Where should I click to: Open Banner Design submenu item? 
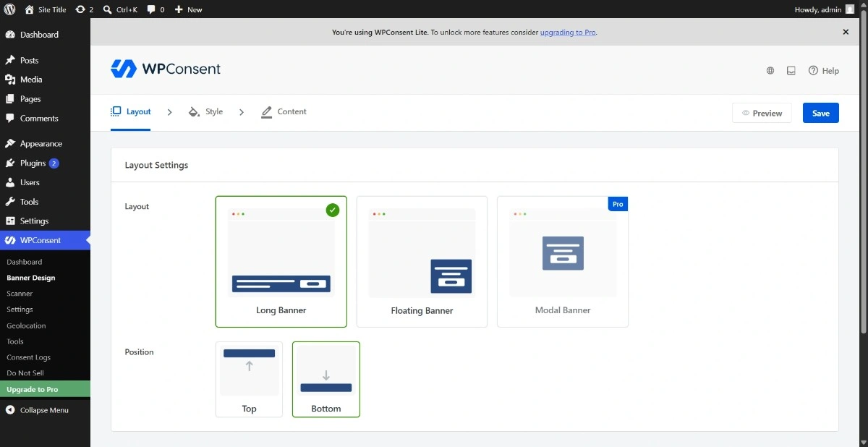point(31,278)
